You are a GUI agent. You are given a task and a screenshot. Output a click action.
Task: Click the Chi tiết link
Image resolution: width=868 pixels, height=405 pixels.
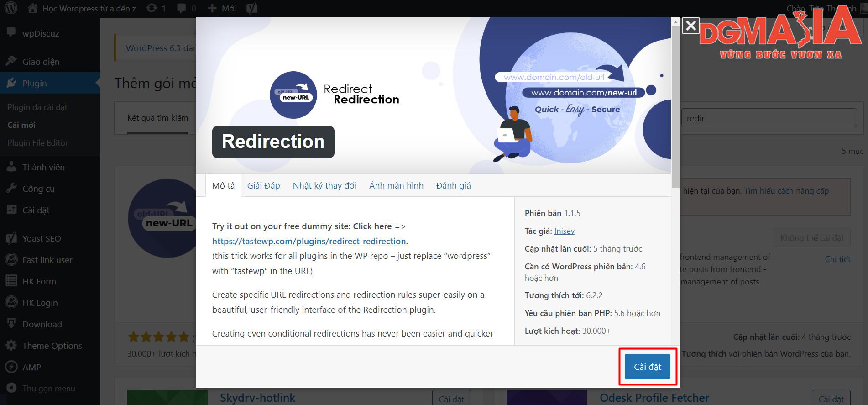pos(837,259)
